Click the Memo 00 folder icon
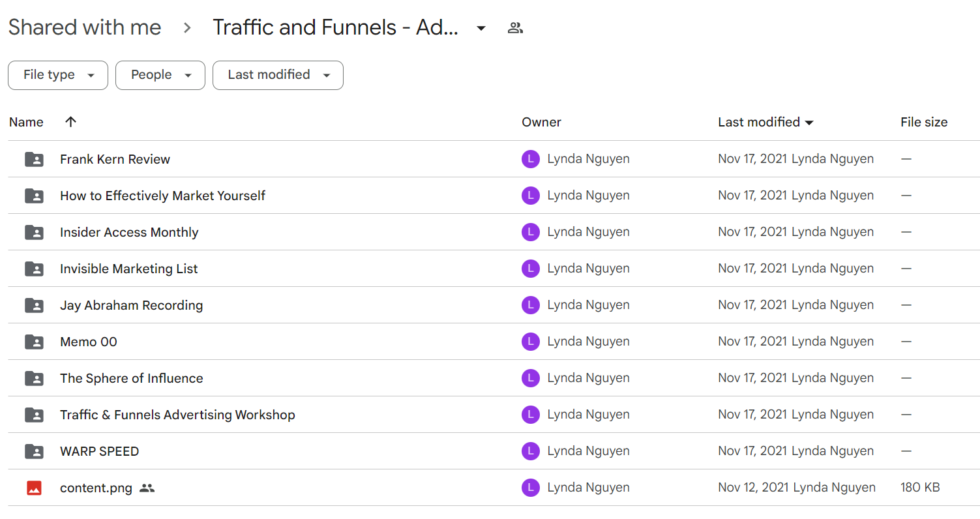The image size is (980, 519). coord(34,342)
